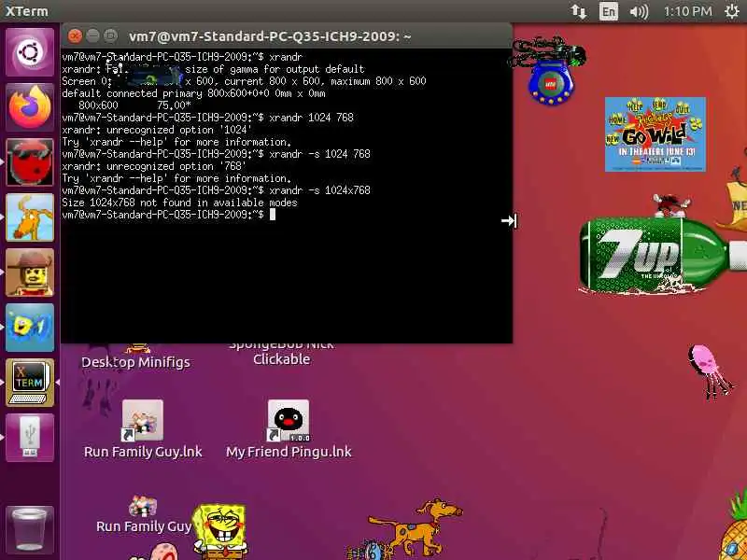747x560 pixels.
Task: Select the Run Family Guy desktop icon
Action: click(x=143, y=514)
